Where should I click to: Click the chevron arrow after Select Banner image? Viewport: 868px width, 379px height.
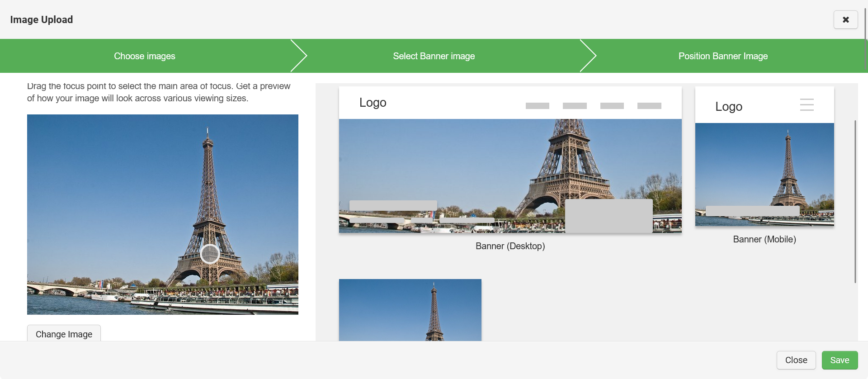588,56
